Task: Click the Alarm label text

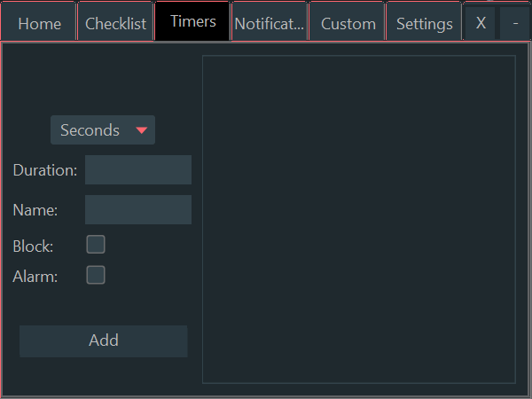Action: pyautogui.click(x=35, y=276)
